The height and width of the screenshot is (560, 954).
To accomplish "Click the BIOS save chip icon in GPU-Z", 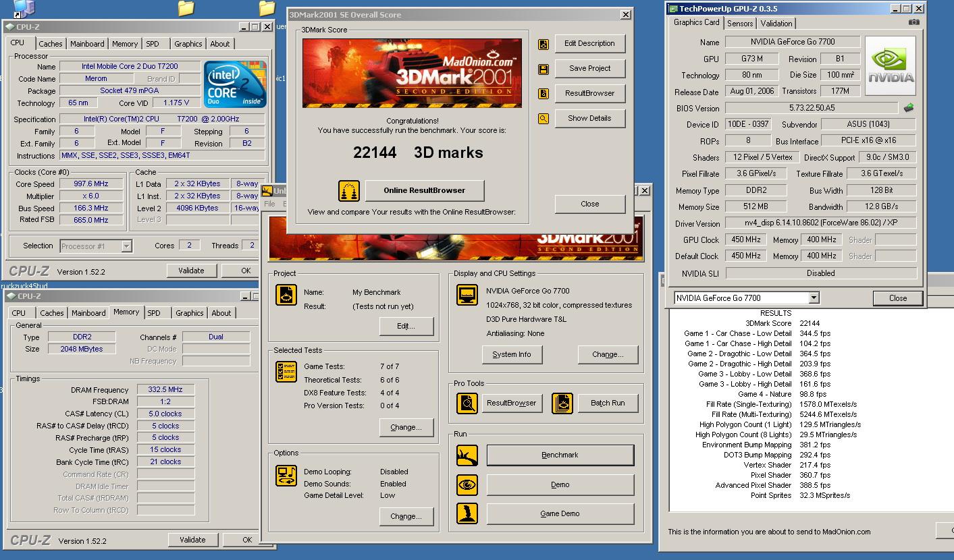I will point(909,108).
